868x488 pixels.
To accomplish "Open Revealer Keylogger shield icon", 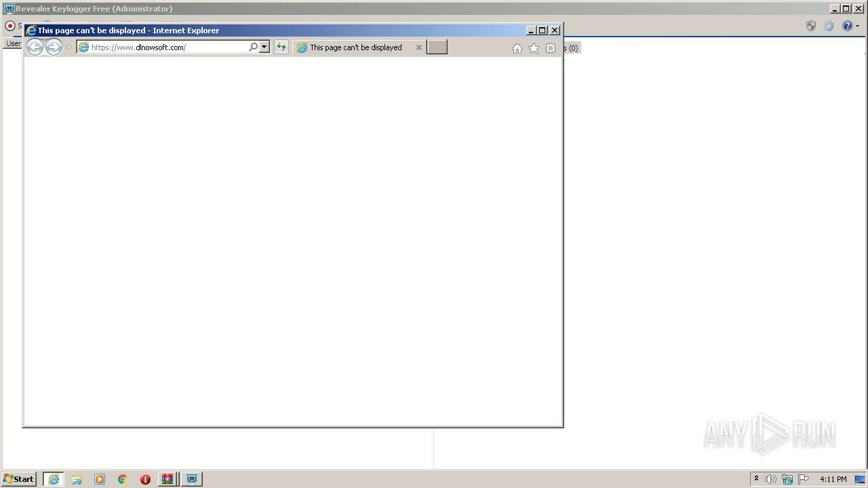I will click(x=811, y=26).
